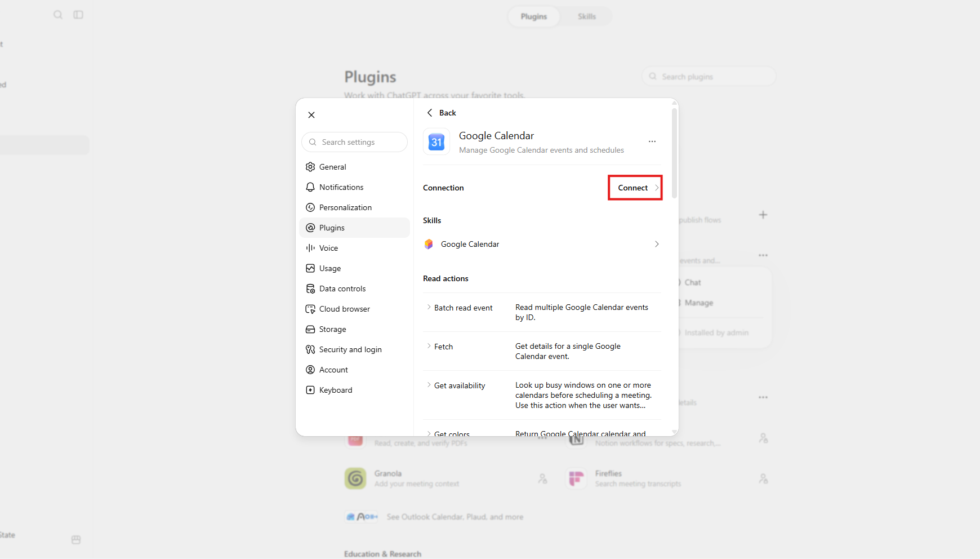980x559 pixels.
Task: Click Connect to link Google Calendar
Action: (x=638, y=188)
